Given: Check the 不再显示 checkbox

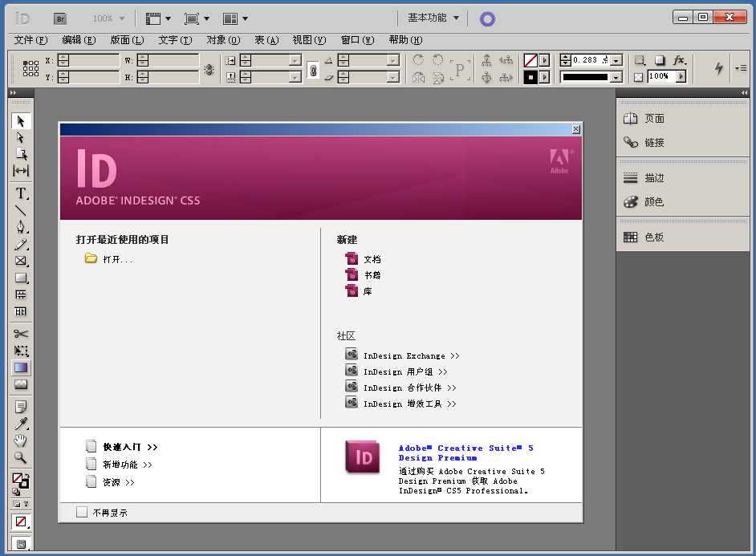Looking at the screenshot, I should (82, 512).
